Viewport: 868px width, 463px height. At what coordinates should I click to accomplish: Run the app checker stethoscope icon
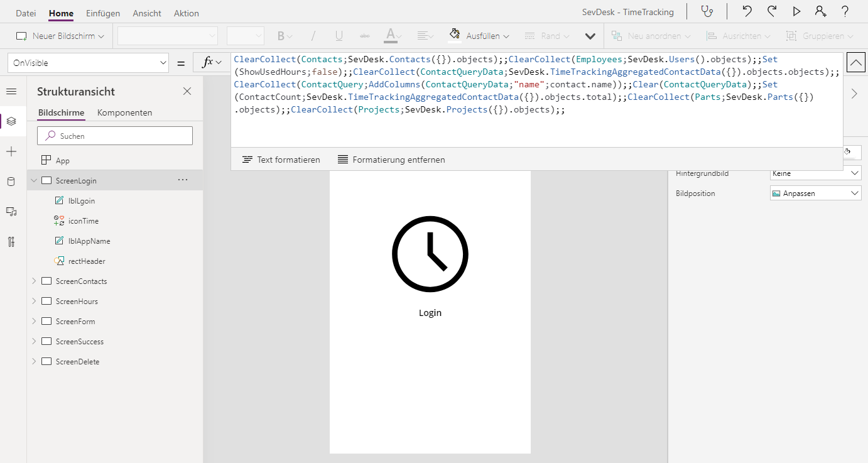tap(708, 11)
